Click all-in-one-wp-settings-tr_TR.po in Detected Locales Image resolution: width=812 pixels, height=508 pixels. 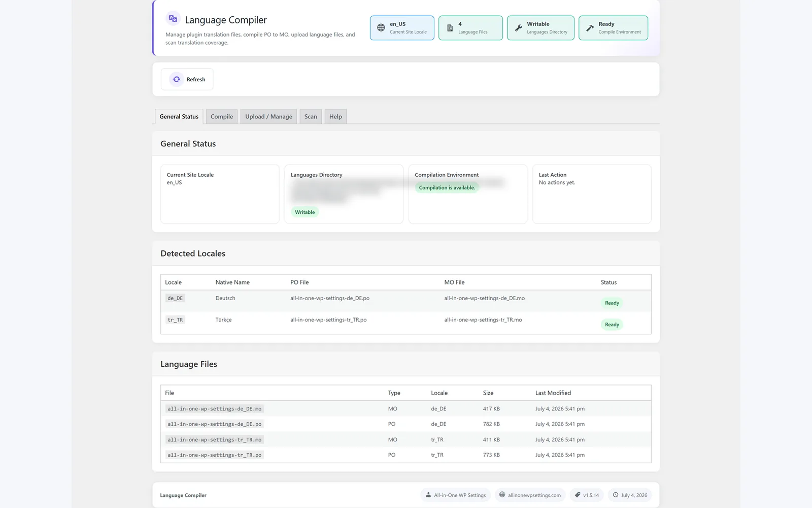click(328, 320)
